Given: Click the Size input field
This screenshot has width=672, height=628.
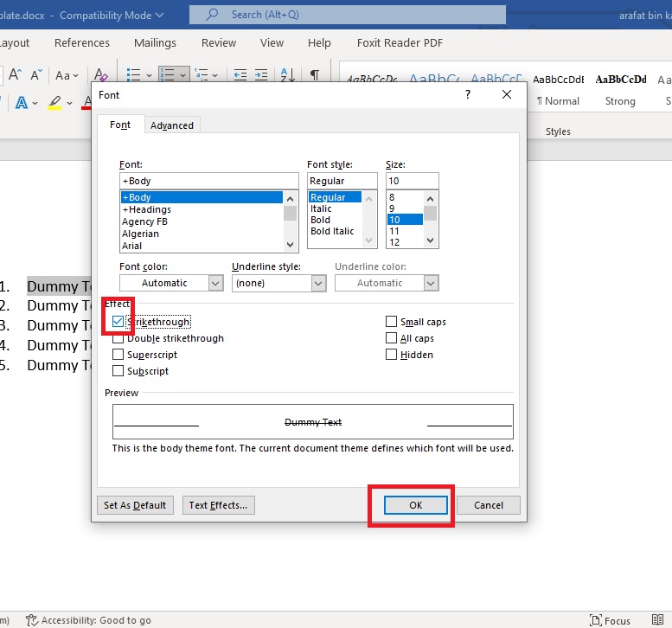Looking at the screenshot, I should pyautogui.click(x=413, y=181).
